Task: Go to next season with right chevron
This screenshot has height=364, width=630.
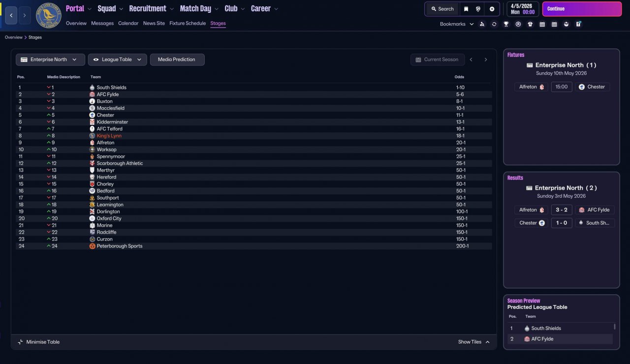Action: coord(486,60)
